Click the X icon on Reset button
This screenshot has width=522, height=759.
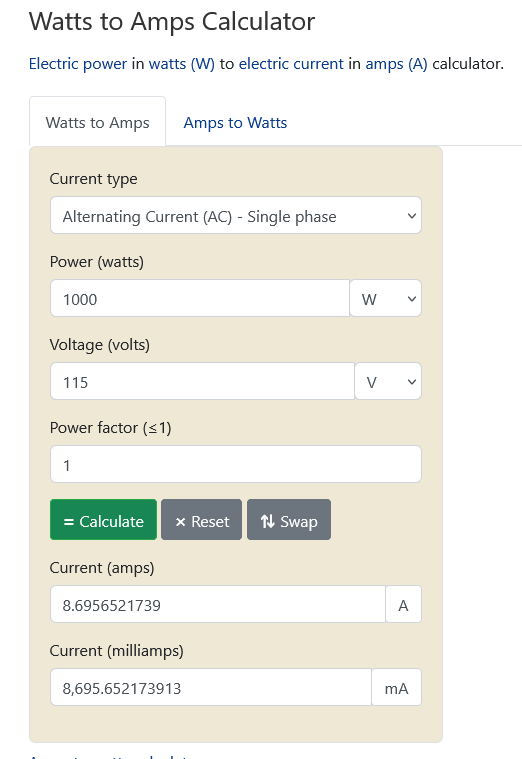tap(181, 522)
